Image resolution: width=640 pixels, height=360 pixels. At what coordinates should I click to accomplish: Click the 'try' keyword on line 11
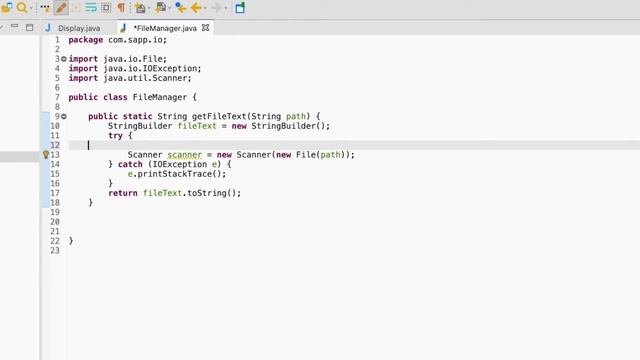[115, 136]
